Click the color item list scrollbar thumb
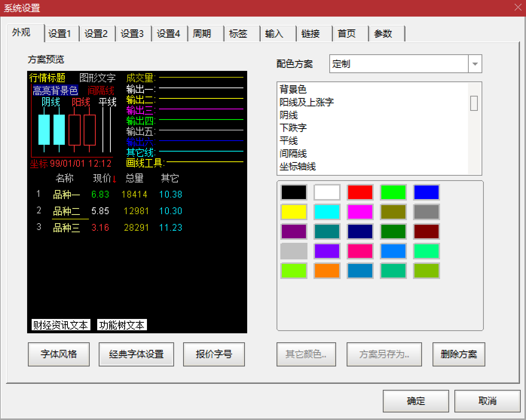 tap(474, 103)
